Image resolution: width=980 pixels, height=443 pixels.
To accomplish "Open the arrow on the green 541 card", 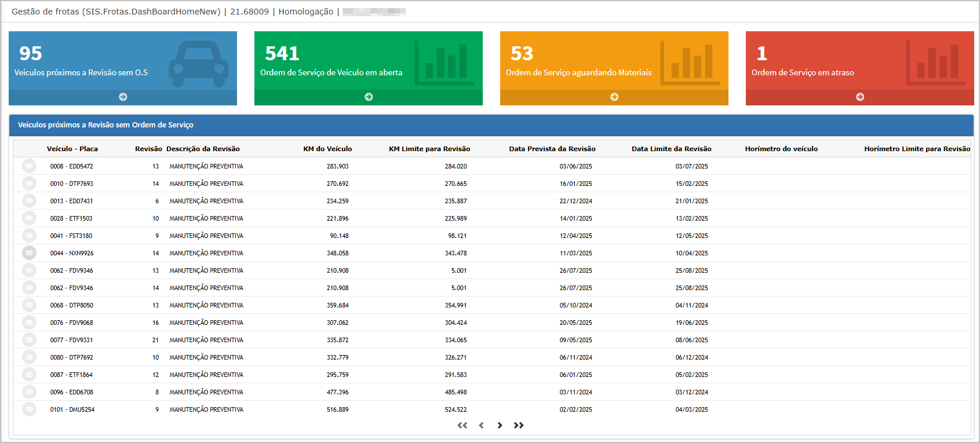I will pyautogui.click(x=369, y=97).
